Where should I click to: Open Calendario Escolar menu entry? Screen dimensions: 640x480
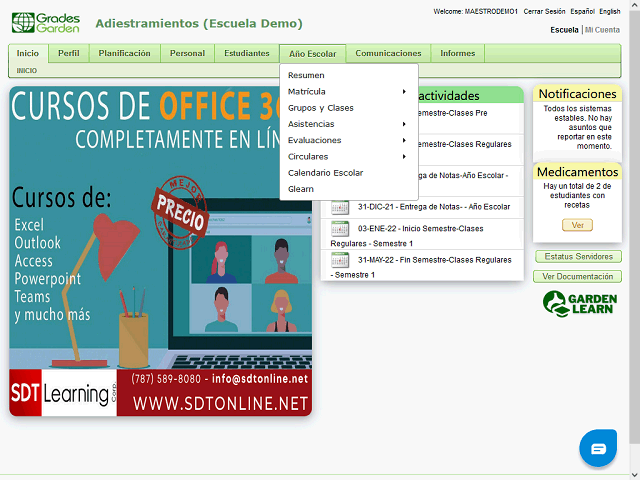point(349,173)
